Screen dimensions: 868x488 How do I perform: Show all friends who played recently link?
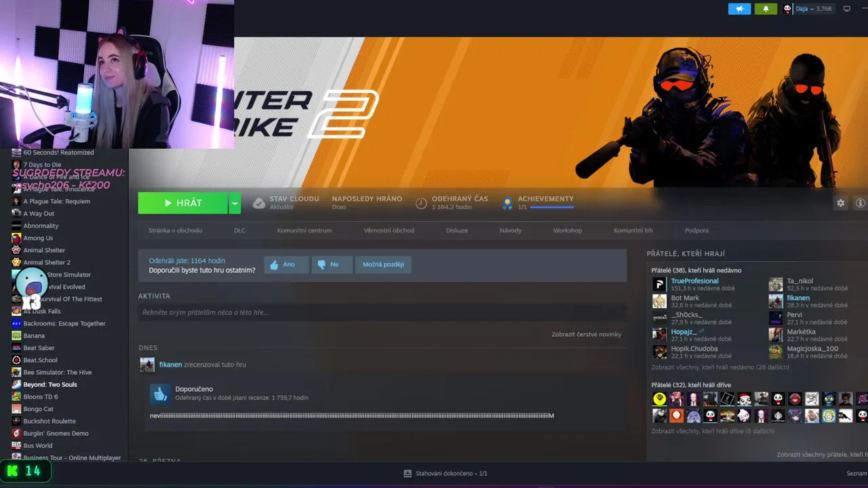(x=720, y=367)
